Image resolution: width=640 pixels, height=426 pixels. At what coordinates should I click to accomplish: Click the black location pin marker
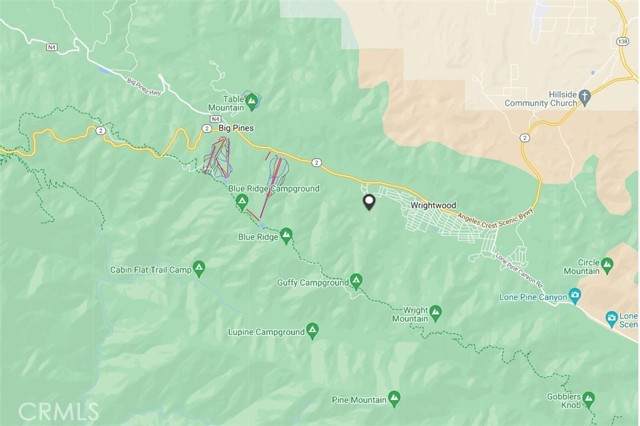tap(369, 202)
